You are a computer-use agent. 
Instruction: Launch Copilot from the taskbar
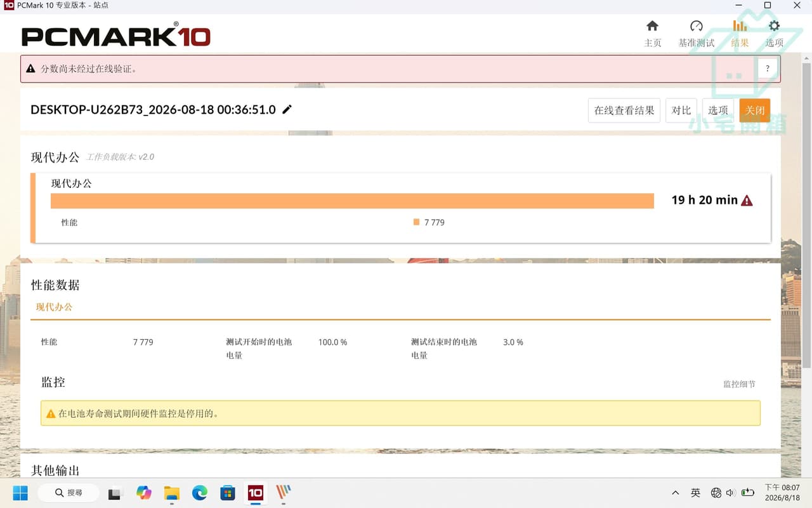(144, 493)
